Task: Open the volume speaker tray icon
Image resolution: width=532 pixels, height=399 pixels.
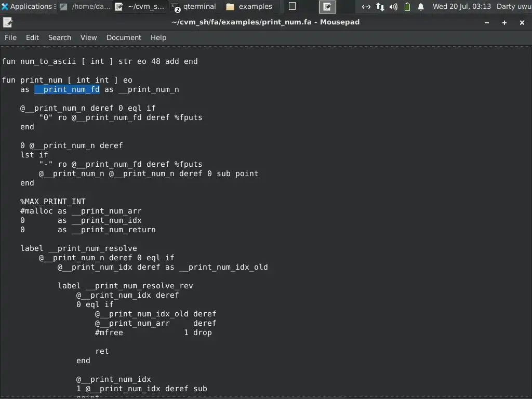Action: click(x=393, y=6)
